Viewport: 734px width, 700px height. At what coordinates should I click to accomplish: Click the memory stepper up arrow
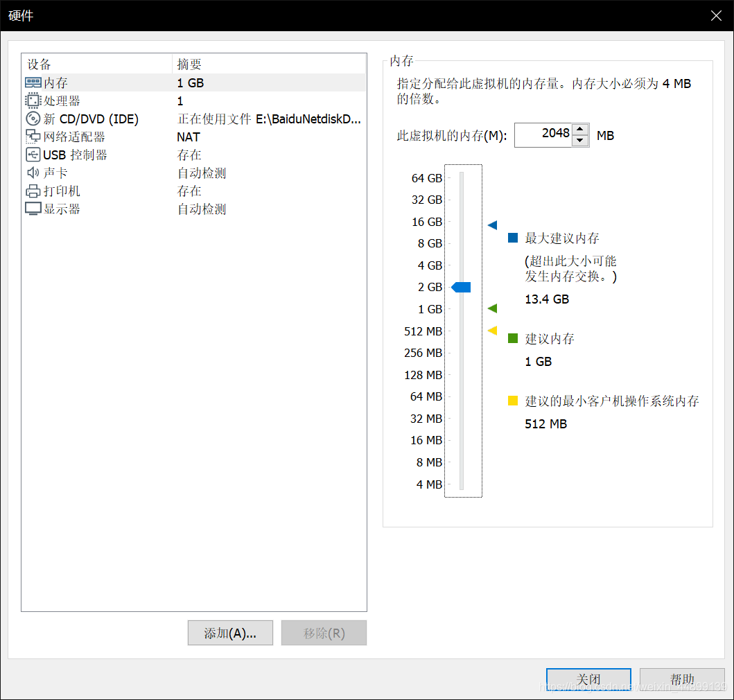[x=580, y=130]
